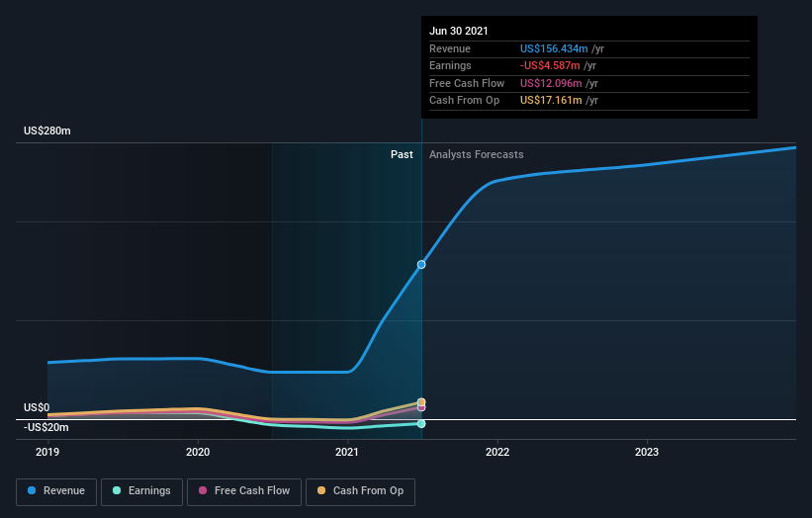The width and height of the screenshot is (812, 518).
Task: Click the Free Cash Flow data point marker
Action: (421, 407)
